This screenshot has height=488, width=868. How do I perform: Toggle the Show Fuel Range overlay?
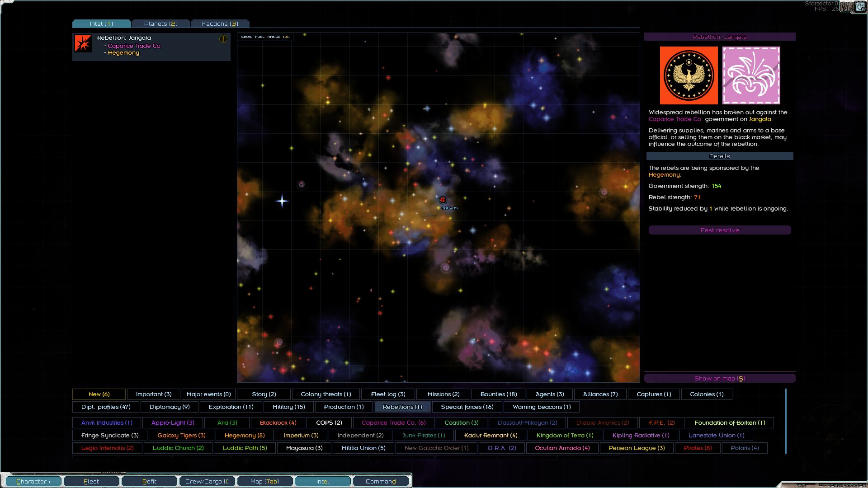point(265,37)
